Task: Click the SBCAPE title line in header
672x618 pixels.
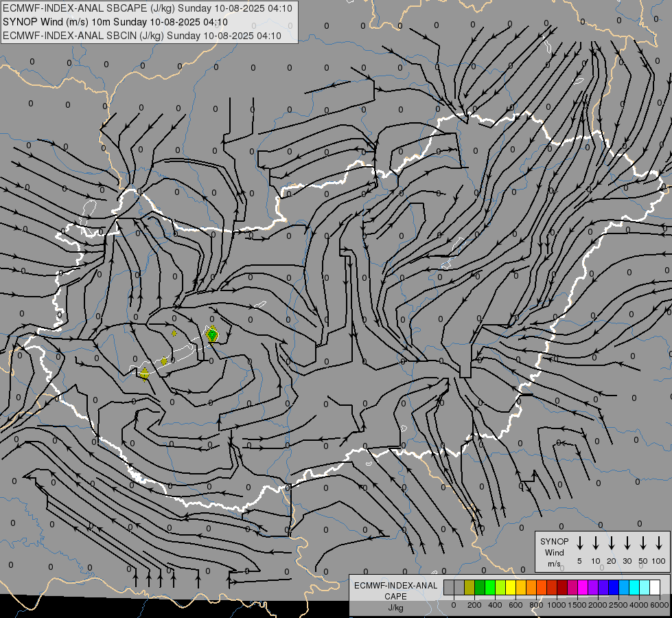Action: click(x=148, y=8)
